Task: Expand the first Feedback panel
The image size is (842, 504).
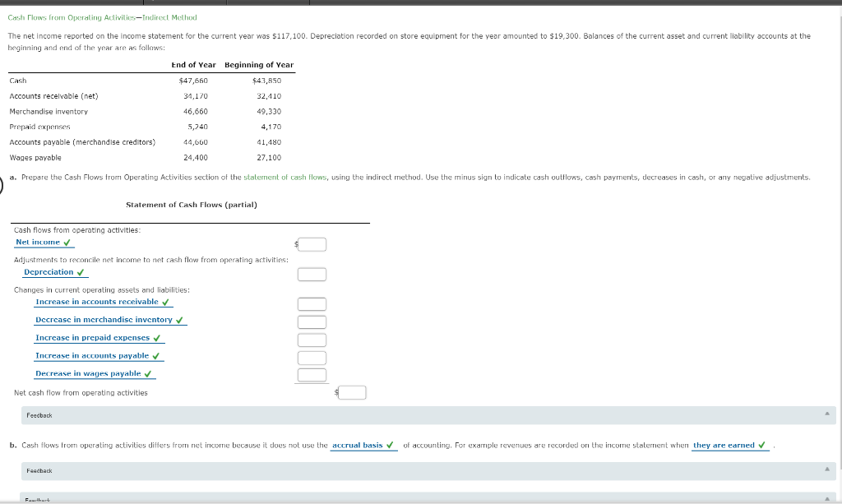Action: click(828, 415)
